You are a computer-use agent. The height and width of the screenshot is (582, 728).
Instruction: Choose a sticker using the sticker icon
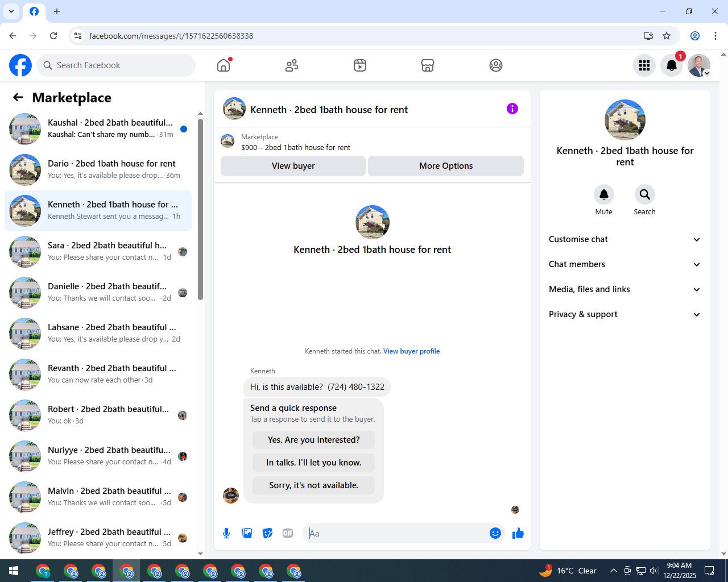tap(267, 533)
